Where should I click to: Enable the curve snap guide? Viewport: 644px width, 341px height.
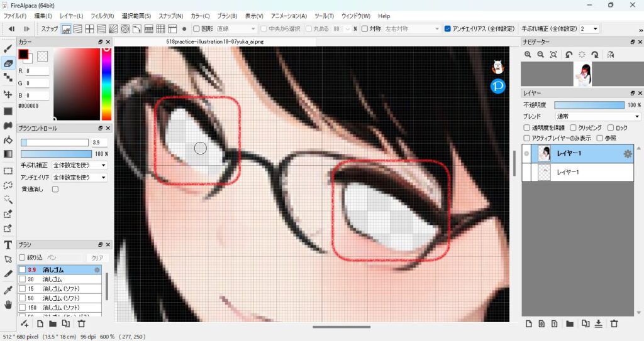click(136, 29)
